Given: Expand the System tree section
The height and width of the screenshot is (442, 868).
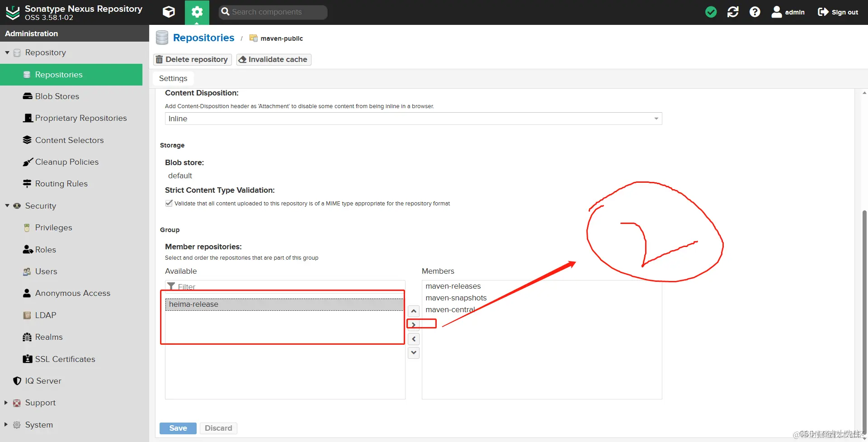Looking at the screenshot, I should 6,425.
